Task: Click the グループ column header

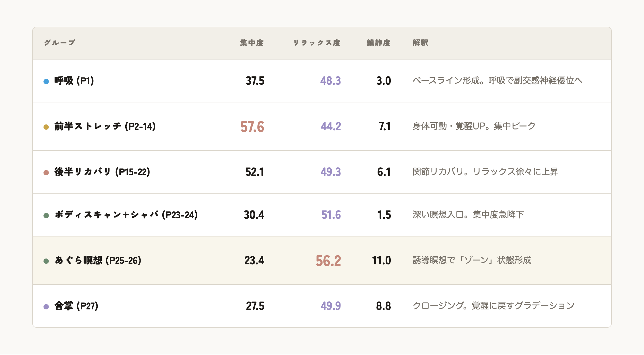Action: (x=60, y=43)
